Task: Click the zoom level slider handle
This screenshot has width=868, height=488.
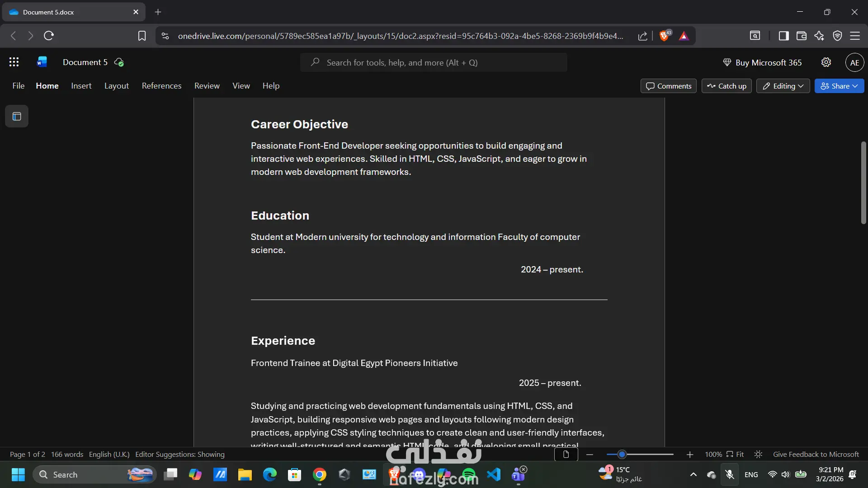Action: pos(622,455)
